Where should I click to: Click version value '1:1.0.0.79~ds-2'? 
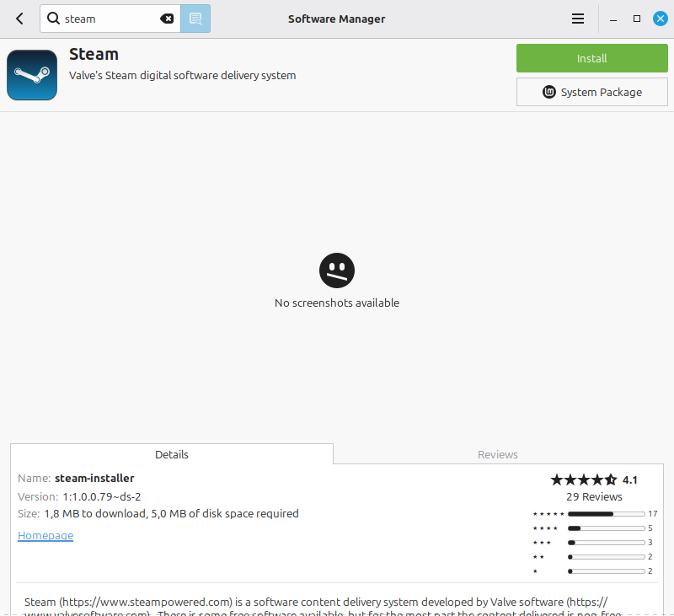pos(102,496)
